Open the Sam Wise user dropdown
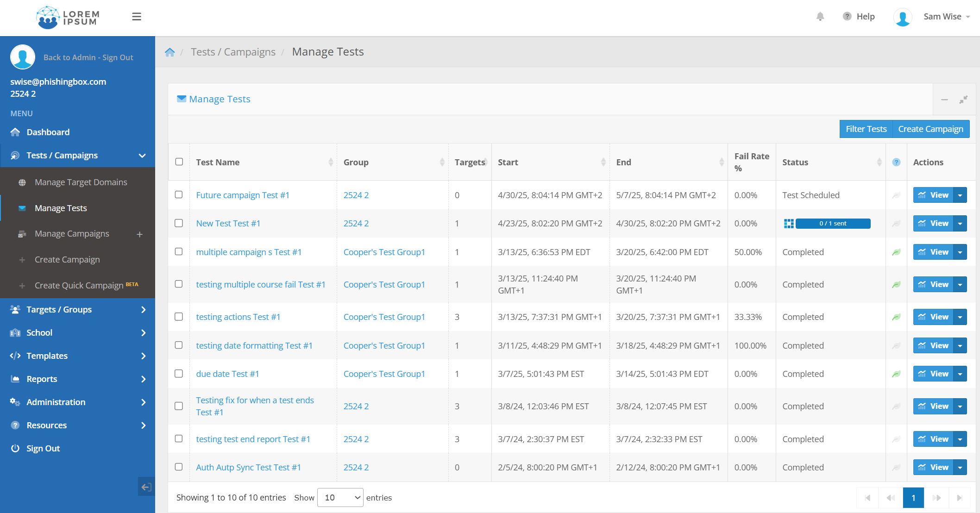This screenshot has height=513, width=980. coord(947,17)
